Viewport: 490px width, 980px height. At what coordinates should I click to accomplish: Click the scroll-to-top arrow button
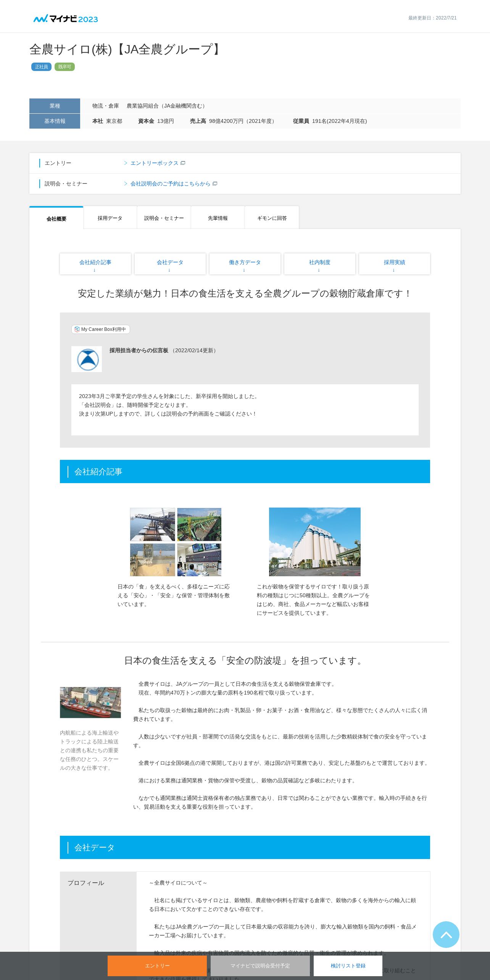(446, 934)
